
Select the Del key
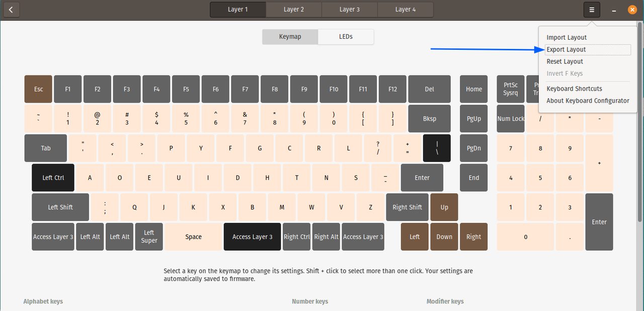pyautogui.click(x=429, y=89)
